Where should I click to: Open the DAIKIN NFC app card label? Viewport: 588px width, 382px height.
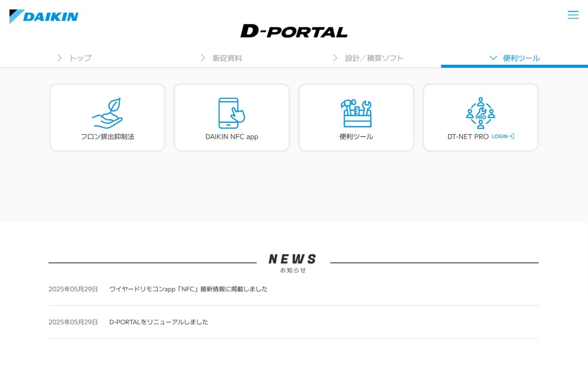click(232, 137)
